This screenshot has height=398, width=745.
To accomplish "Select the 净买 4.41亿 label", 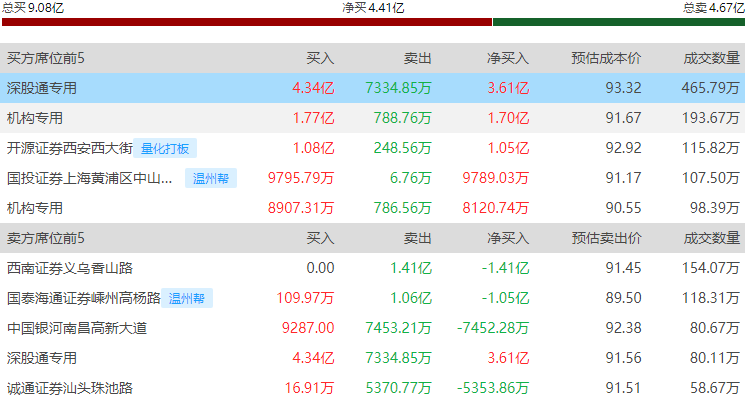I will (373, 8).
